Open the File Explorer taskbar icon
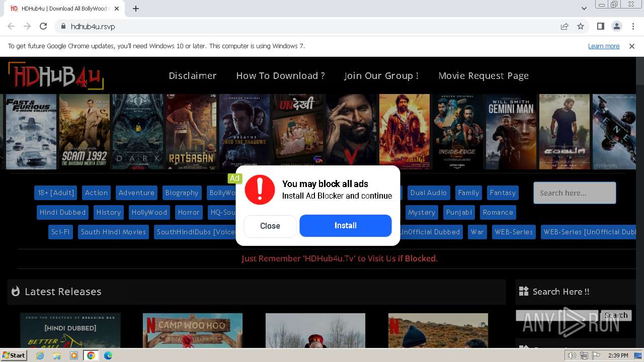 (57, 355)
